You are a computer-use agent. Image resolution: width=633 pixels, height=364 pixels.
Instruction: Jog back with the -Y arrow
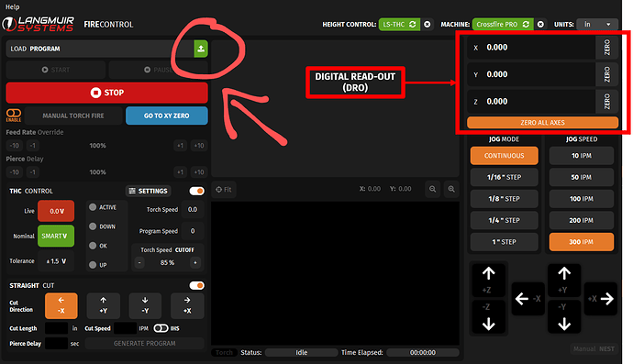pos(564,317)
